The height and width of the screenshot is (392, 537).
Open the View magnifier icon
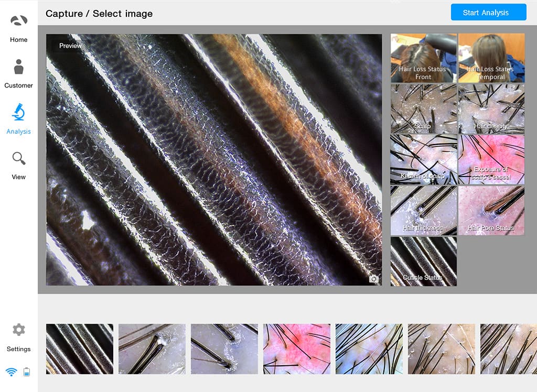(19, 158)
